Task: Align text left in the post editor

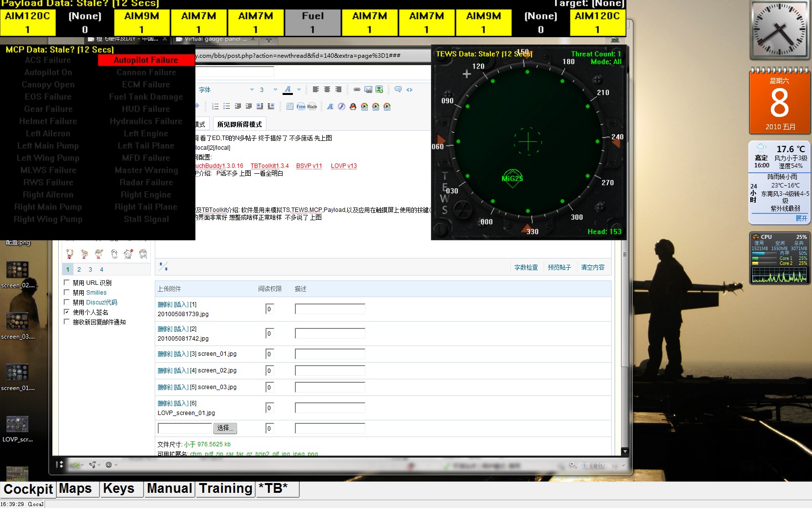Action: (x=315, y=90)
